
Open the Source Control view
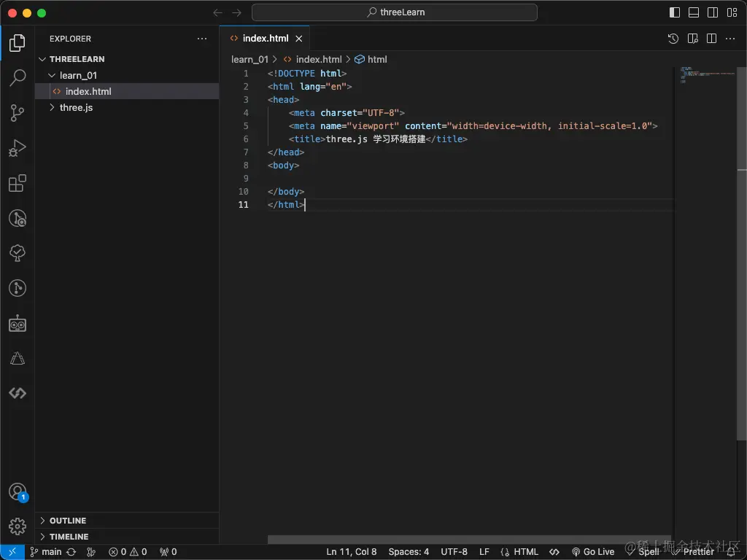click(18, 112)
